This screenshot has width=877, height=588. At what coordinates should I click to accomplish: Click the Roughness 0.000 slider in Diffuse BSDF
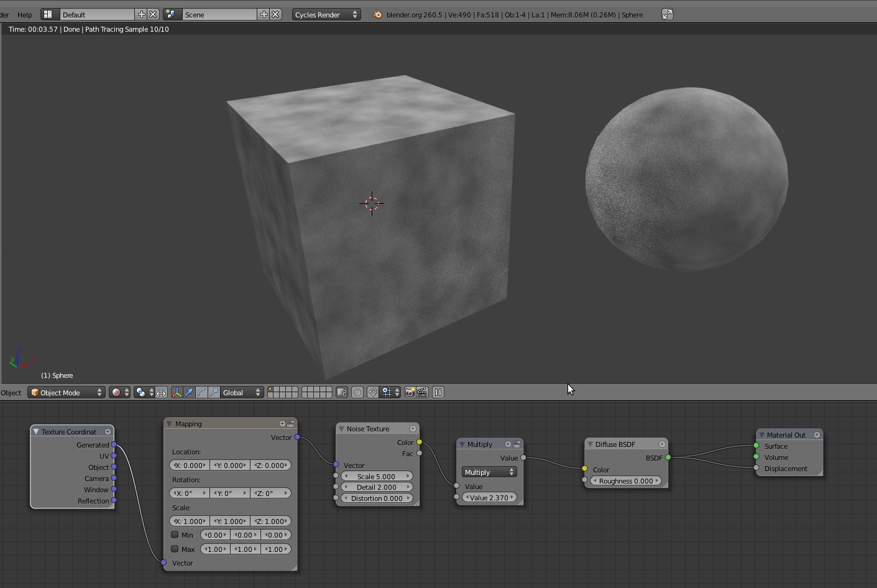(626, 480)
